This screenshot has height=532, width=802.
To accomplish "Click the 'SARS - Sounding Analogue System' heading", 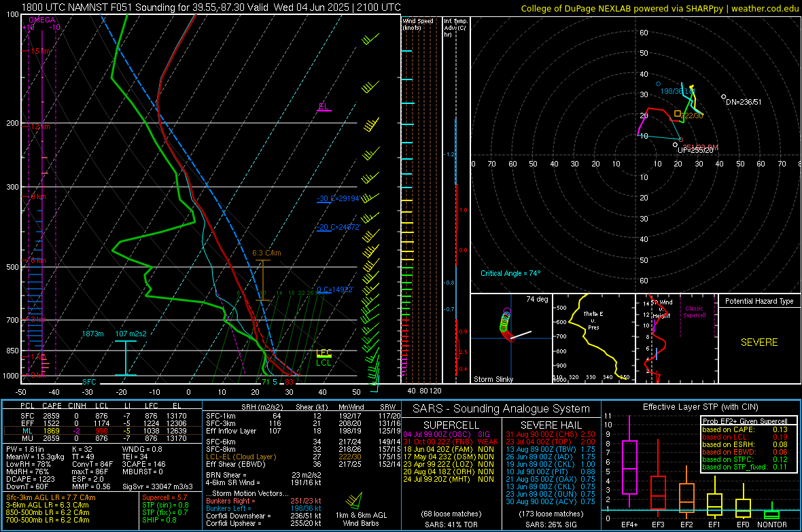I will pyautogui.click(x=501, y=409).
